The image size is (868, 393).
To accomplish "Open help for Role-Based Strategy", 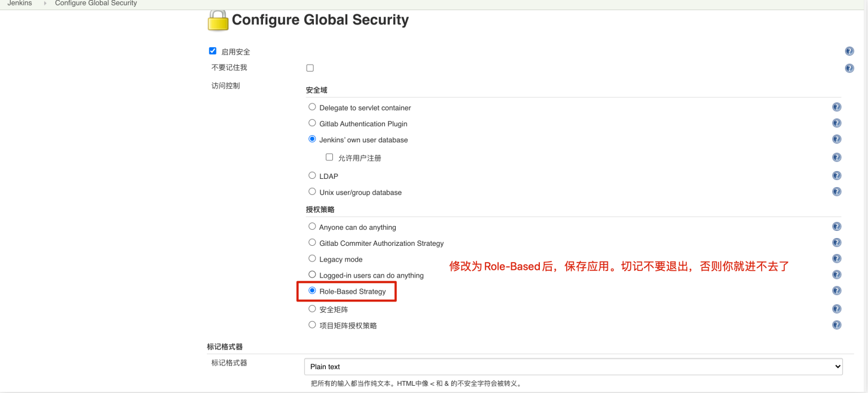I will point(837,291).
